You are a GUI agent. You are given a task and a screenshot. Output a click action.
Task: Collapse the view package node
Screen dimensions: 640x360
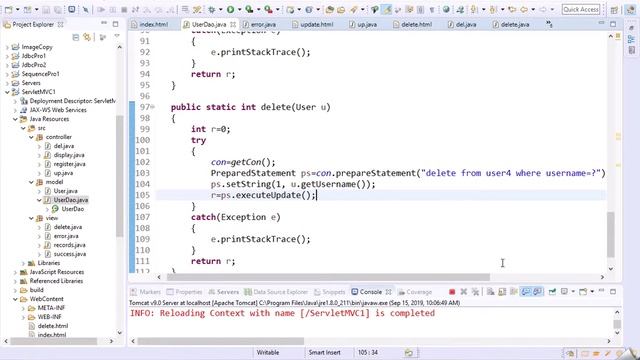tap(31, 218)
